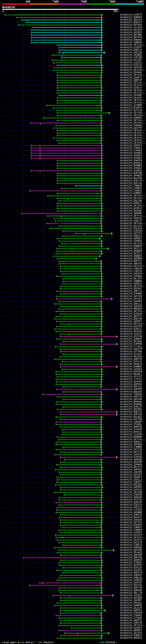The width and height of the screenshot is (146, 644).
Task: Open hit UniRef100_A2XEK2
Action: coord(131,32)
